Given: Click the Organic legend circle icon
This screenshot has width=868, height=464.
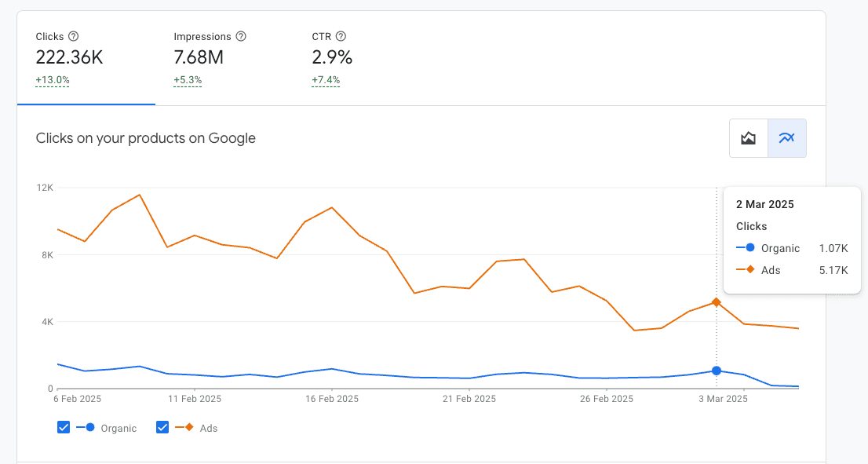Looking at the screenshot, I should pos(90,427).
